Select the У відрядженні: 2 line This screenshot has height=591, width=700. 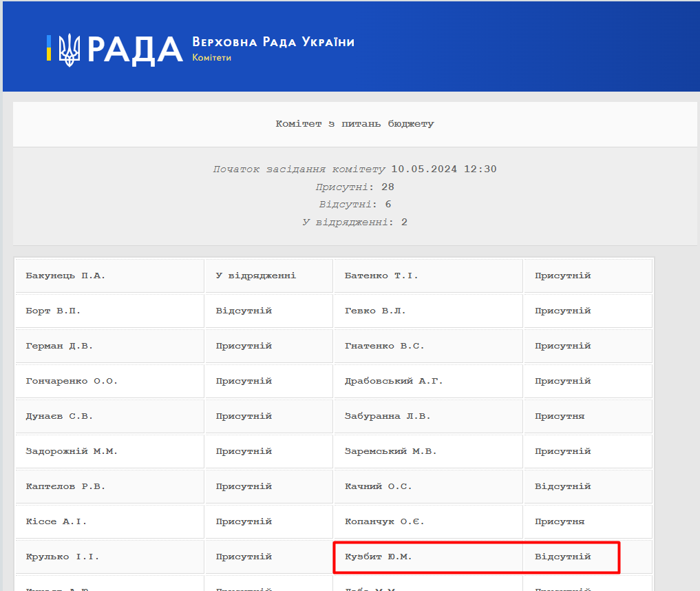[355, 222]
